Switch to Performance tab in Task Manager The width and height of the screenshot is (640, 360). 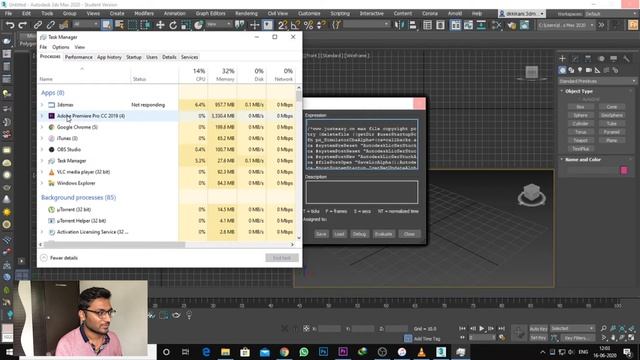point(79,57)
